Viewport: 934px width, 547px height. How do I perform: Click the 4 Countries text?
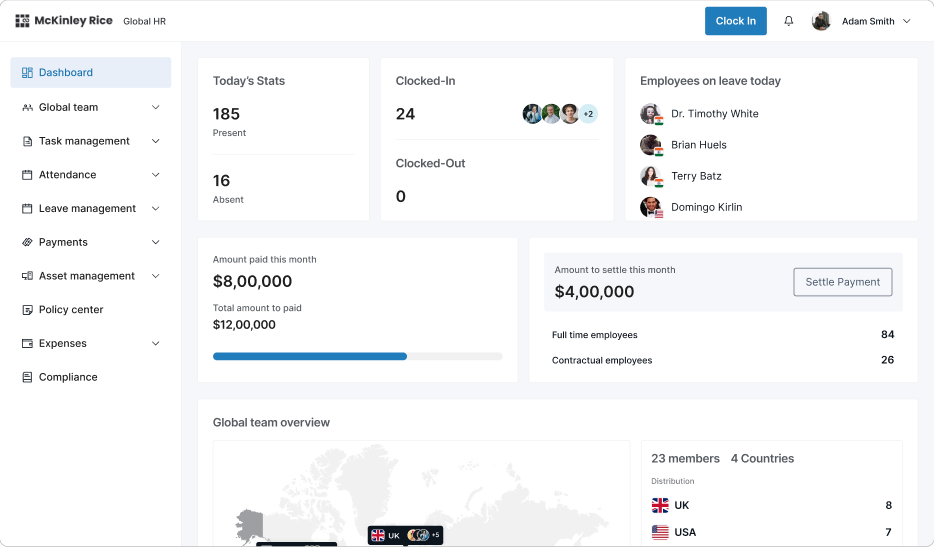[762, 459]
